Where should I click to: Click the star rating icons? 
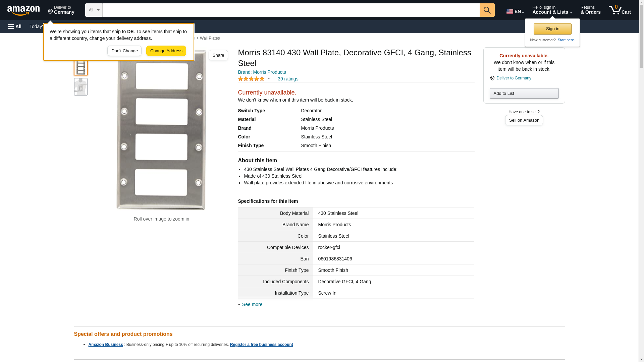tap(251, 79)
